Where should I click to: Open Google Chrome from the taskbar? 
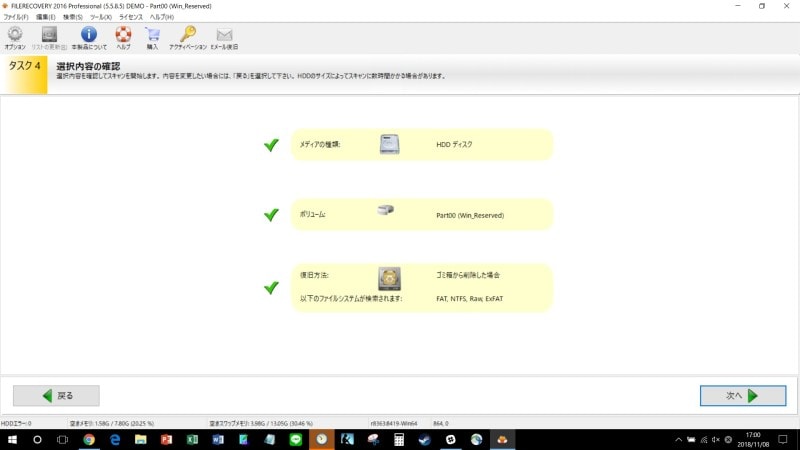click(x=89, y=439)
